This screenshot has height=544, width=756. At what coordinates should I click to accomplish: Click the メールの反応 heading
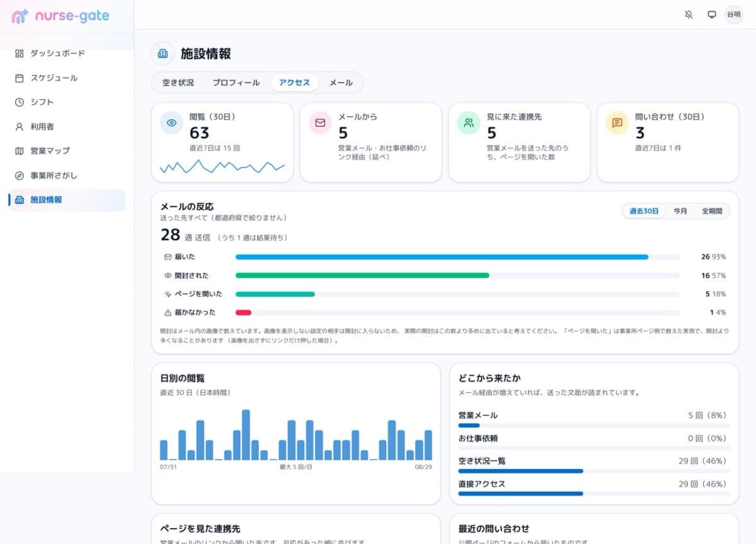pyautogui.click(x=187, y=207)
